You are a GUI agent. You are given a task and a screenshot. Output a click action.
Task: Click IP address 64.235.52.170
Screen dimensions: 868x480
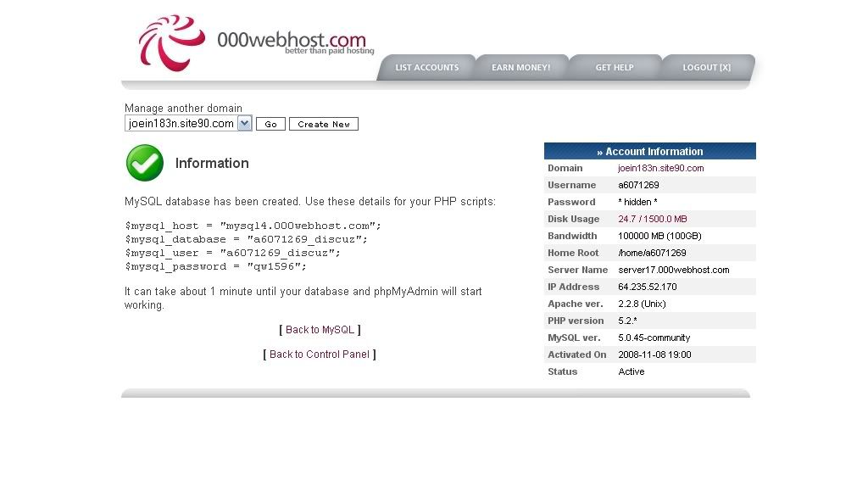tap(647, 287)
